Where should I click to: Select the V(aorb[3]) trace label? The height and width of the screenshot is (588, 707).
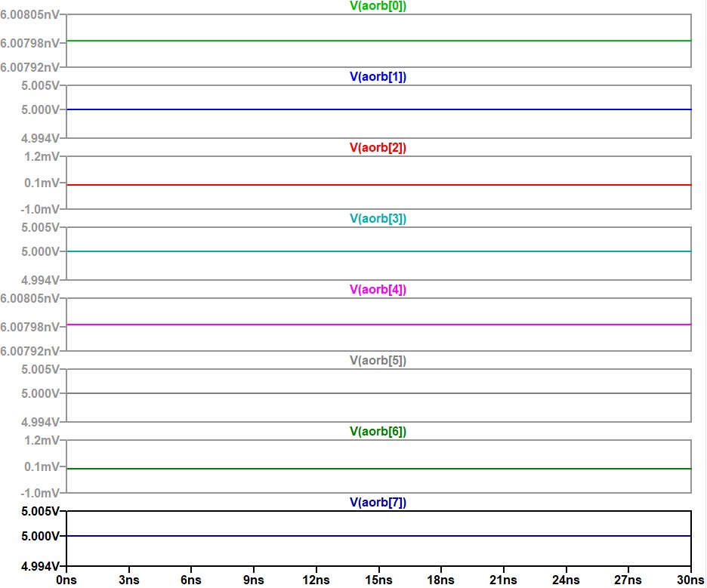tap(378, 219)
